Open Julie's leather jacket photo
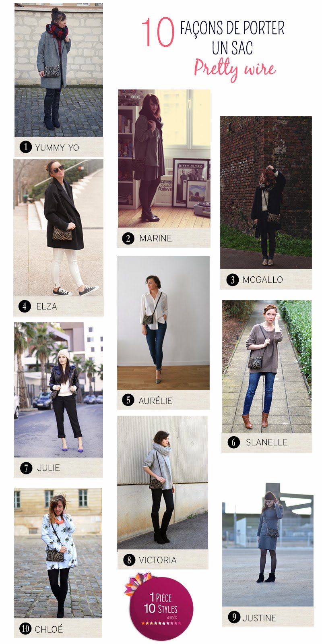 pyautogui.click(x=58, y=390)
